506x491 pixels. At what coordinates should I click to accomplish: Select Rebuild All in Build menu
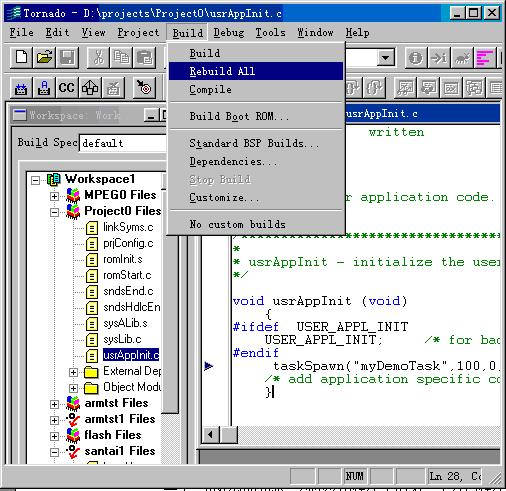pyautogui.click(x=256, y=71)
